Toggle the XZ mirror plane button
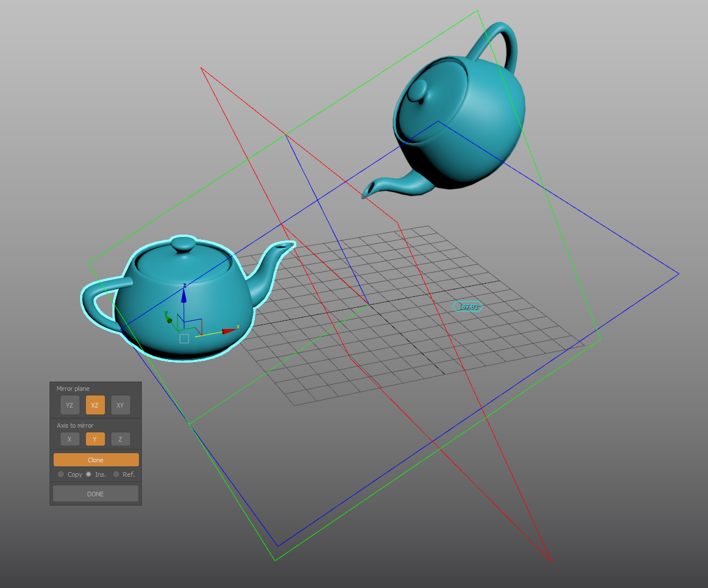 click(x=95, y=405)
